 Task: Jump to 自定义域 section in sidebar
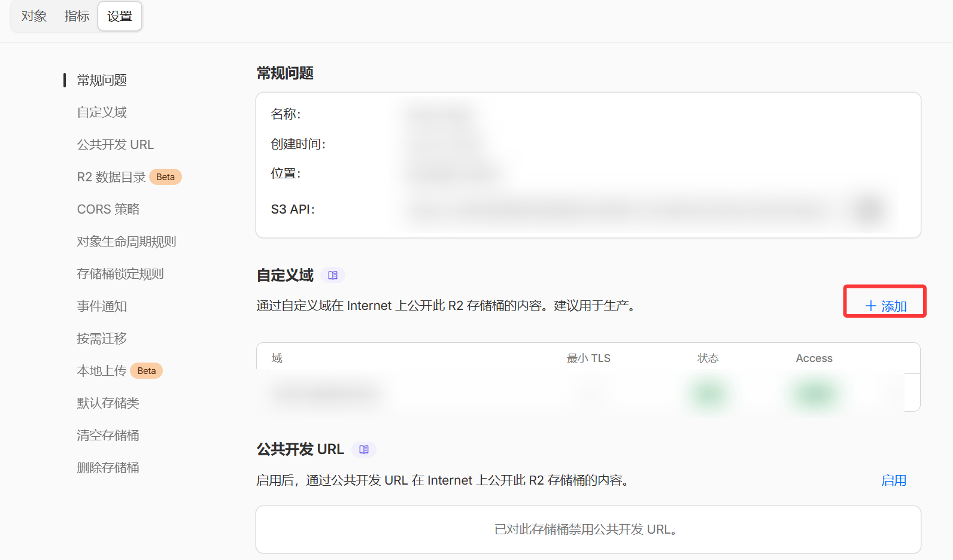102,112
